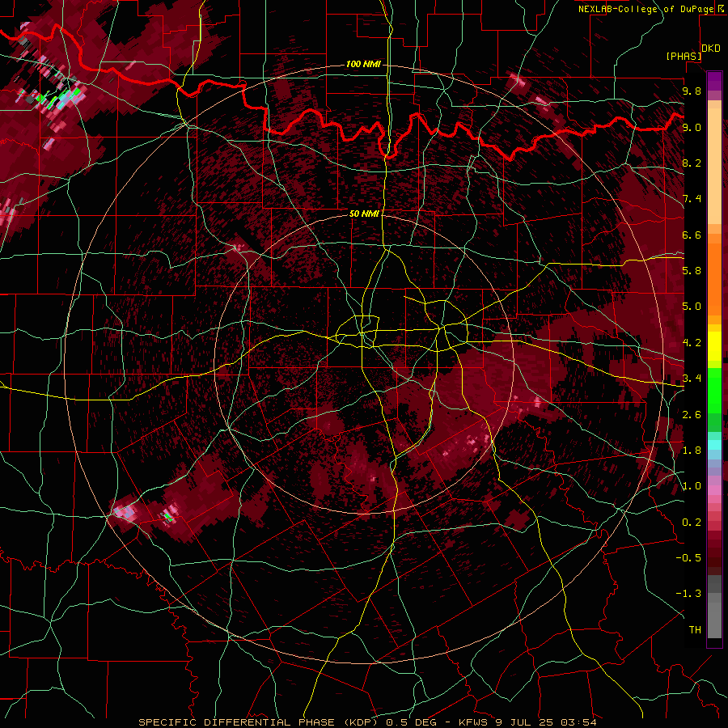Click the pink segment of the color legend

pyautogui.click(x=714, y=490)
